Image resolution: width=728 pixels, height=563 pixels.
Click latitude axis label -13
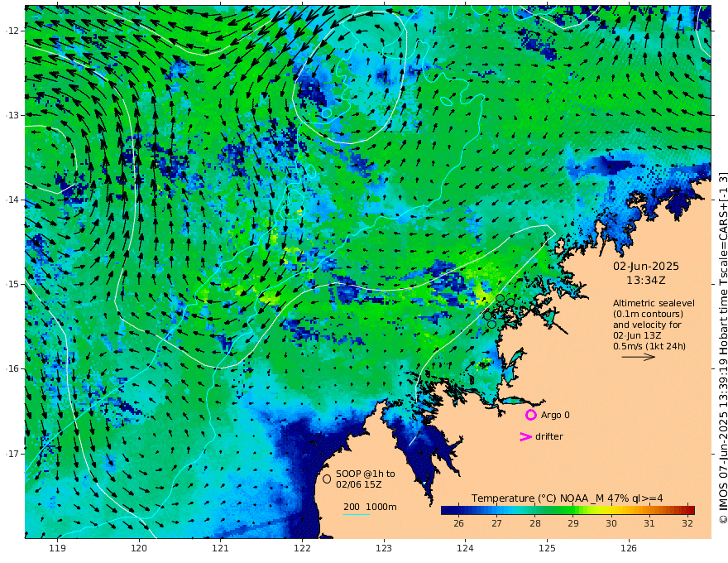pyautogui.click(x=12, y=115)
